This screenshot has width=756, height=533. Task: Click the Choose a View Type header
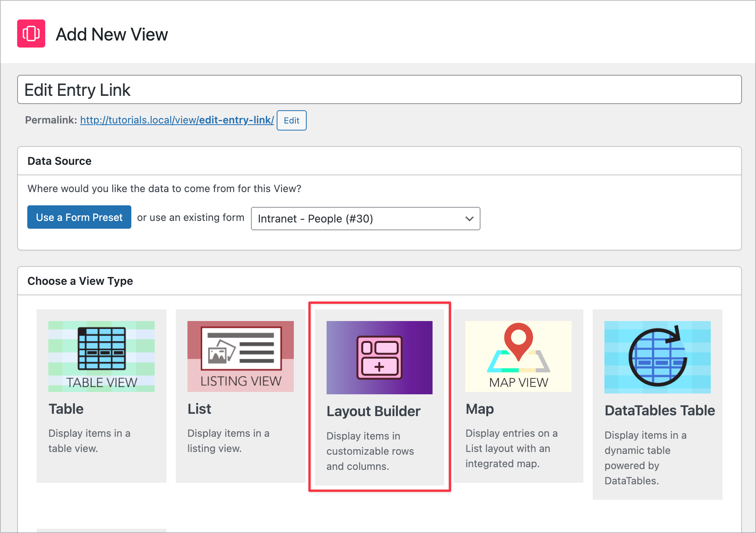point(379,281)
